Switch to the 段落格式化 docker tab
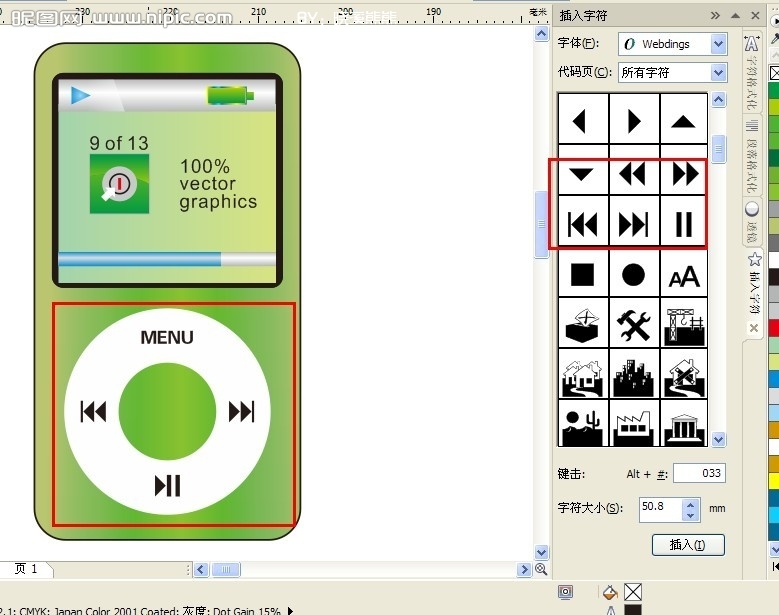Viewport: 779px width, 615px height. tap(752, 156)
